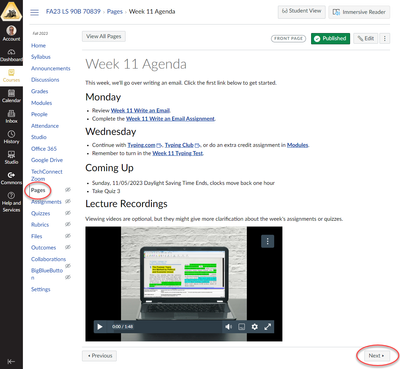Open Week 11 Write an Email Assignment link

coord(170,119)
